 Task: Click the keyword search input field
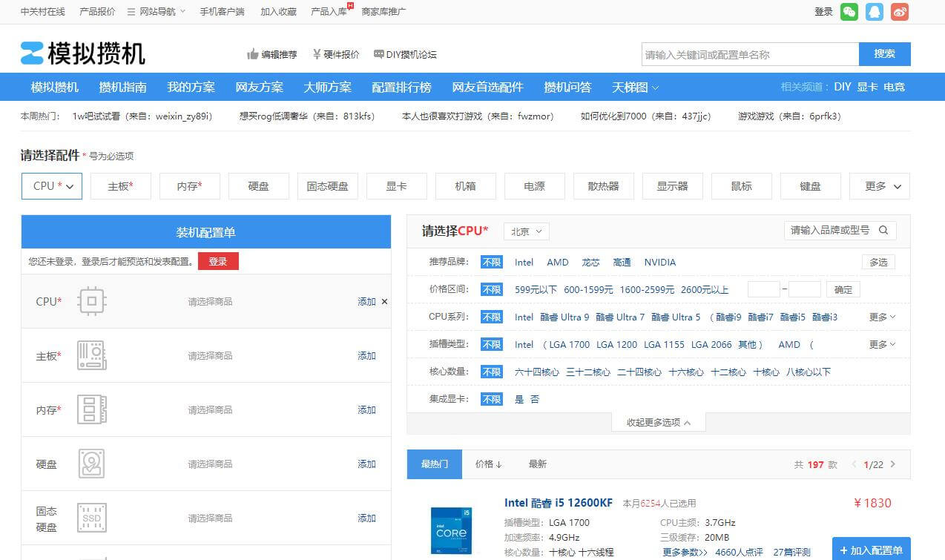click(749, 54)
